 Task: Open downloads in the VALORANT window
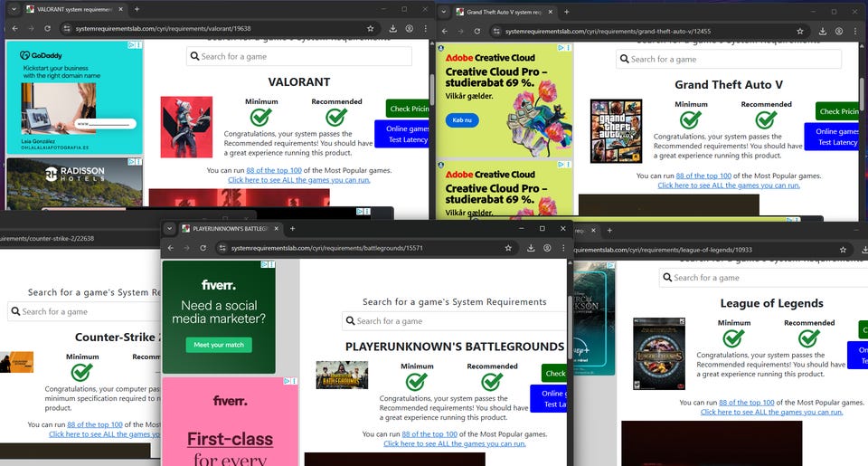point(392,28)
